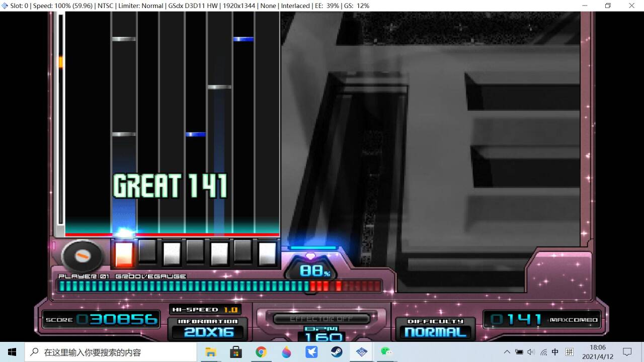Open the colorful droplet app in taskbar

click(286, 352)
